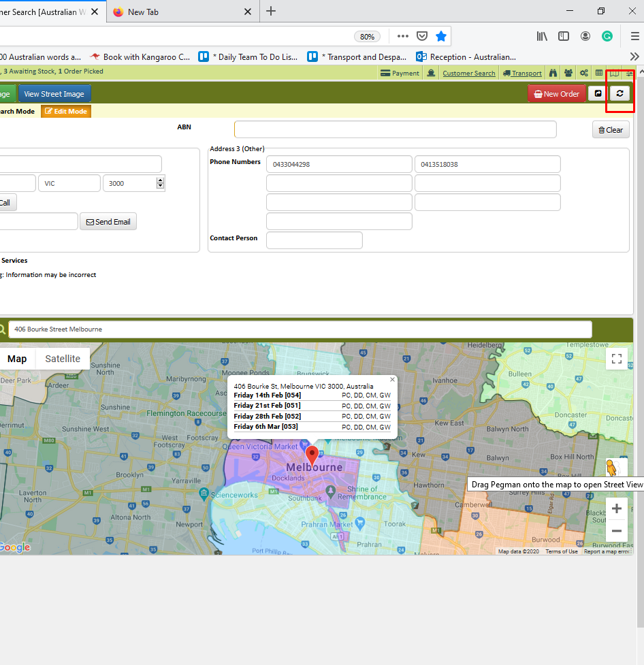644x665 pixels.
Task: Increment the postcode 3000 spinner
Action: [x=160, y=180]
